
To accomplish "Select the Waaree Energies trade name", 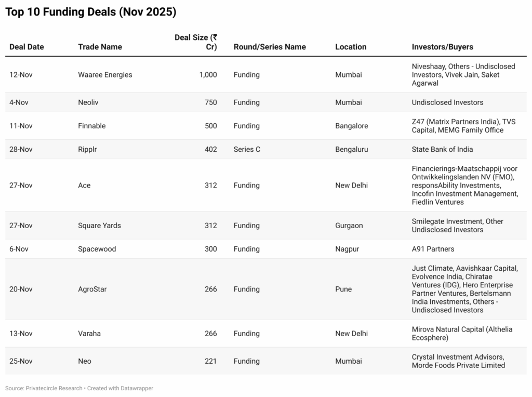I will [105, 75].
